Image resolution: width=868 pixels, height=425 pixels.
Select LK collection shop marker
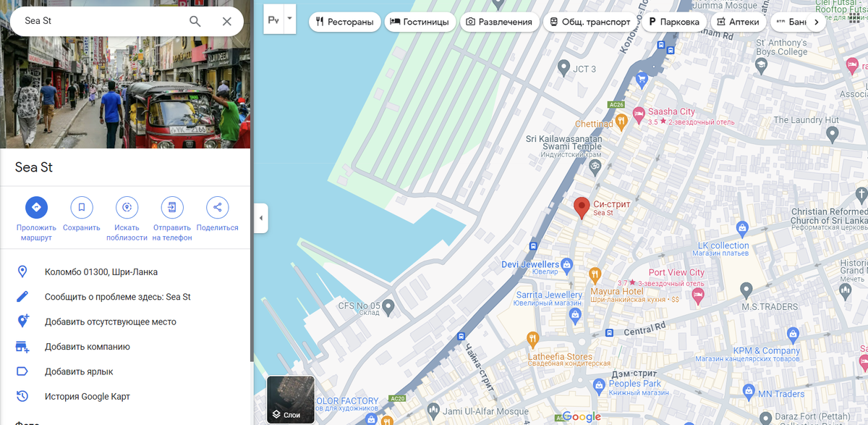742,230
